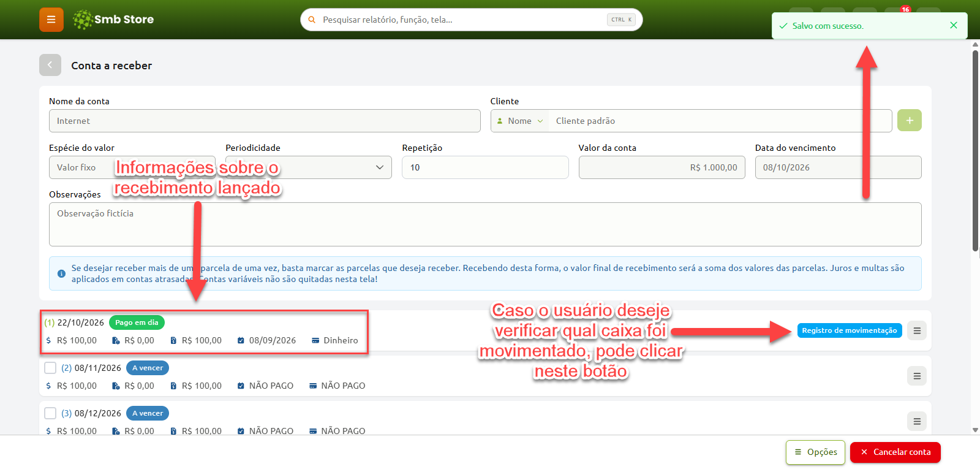Screen dimensions: 980x469
Task: Click the Pago em dia status badge
Action: click(137, 322)
